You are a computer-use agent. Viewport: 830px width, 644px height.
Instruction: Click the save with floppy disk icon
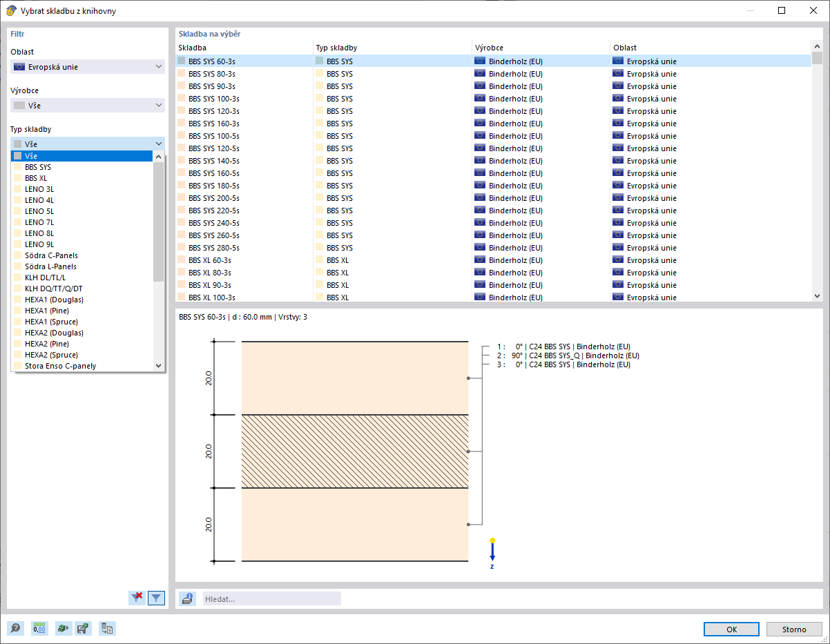coord(83,629)
